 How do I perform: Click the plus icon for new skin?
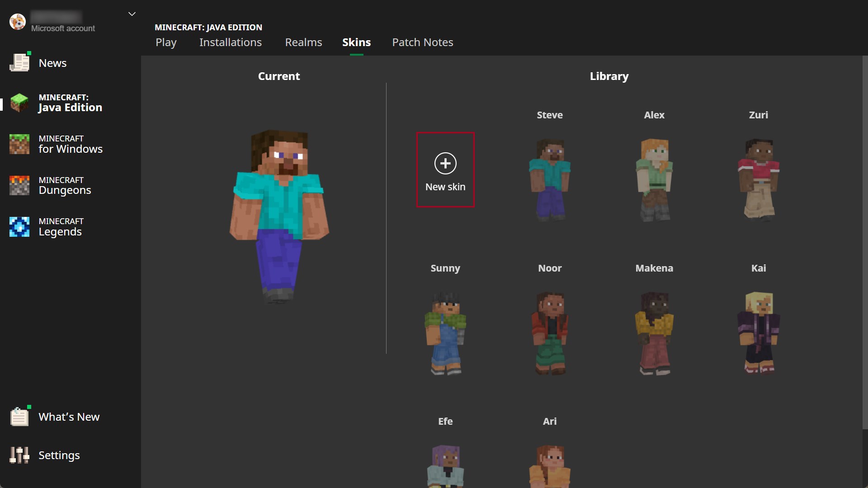[445, 163]
